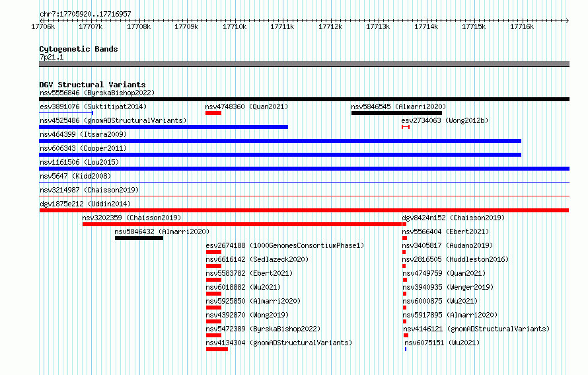Screen dimensions: 588x375
Task: Select the nsv3214987 (Chaisson2019) label
Action: point(89,190)
